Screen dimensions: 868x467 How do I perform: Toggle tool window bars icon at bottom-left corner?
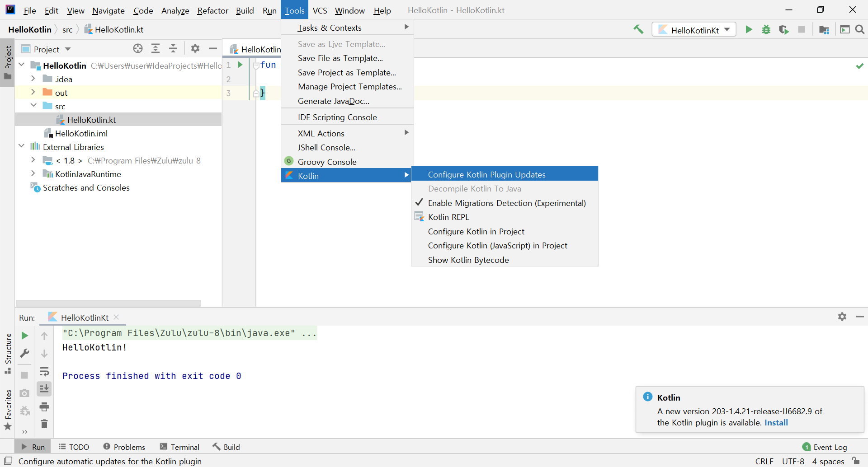8,461
